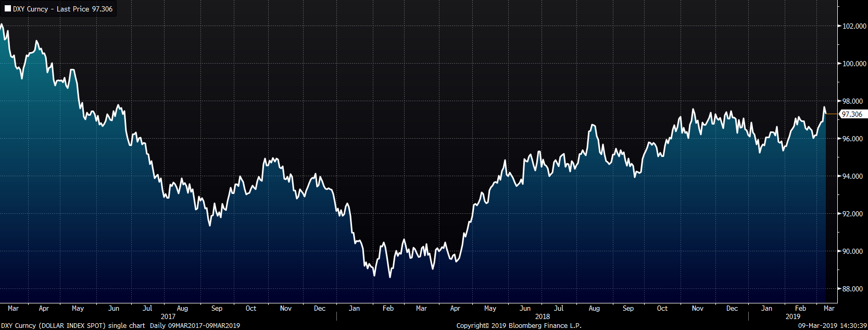
Task: Pick the 96.000 price axis label
Action: coord(852,139)
